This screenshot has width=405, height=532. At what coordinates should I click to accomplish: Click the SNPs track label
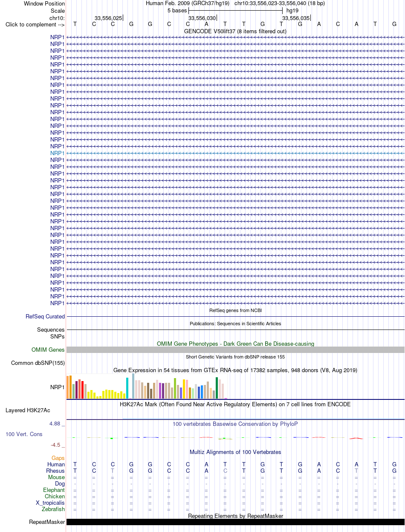click(x=57, y=336)
